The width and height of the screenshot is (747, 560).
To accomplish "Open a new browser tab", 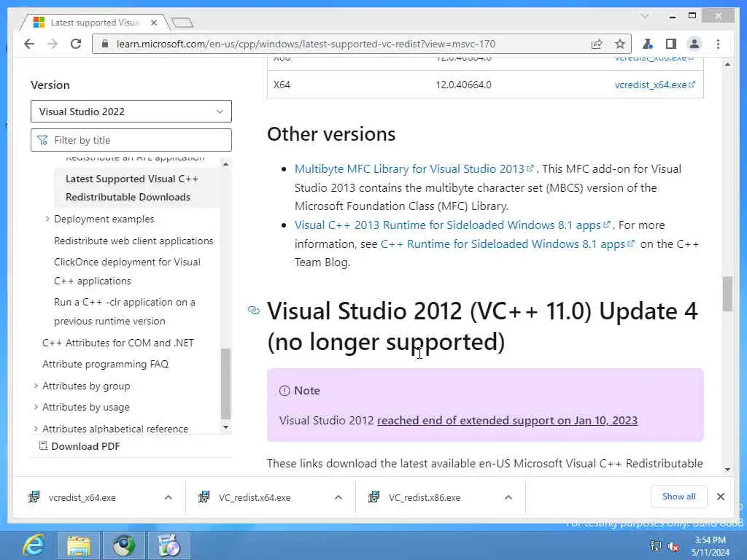I will (x=182, y=23).
